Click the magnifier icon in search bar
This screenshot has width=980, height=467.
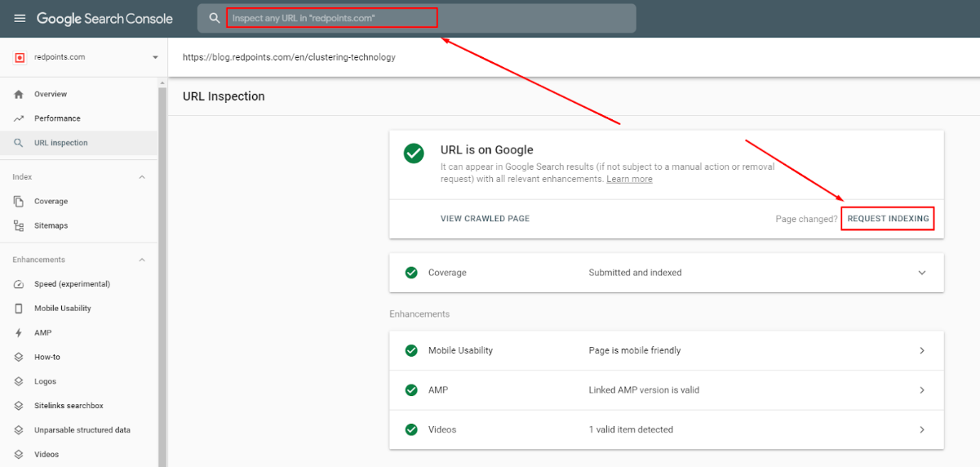click(215, 18)
